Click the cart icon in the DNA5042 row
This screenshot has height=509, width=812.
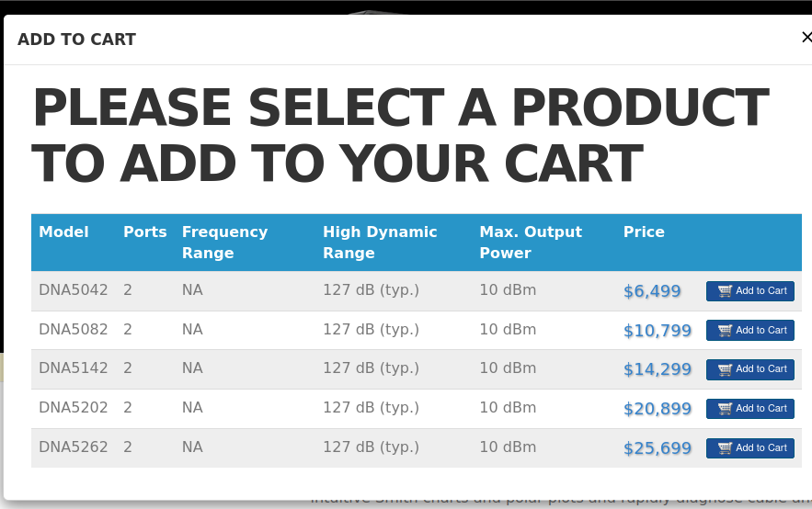click(x=725, y=291)
